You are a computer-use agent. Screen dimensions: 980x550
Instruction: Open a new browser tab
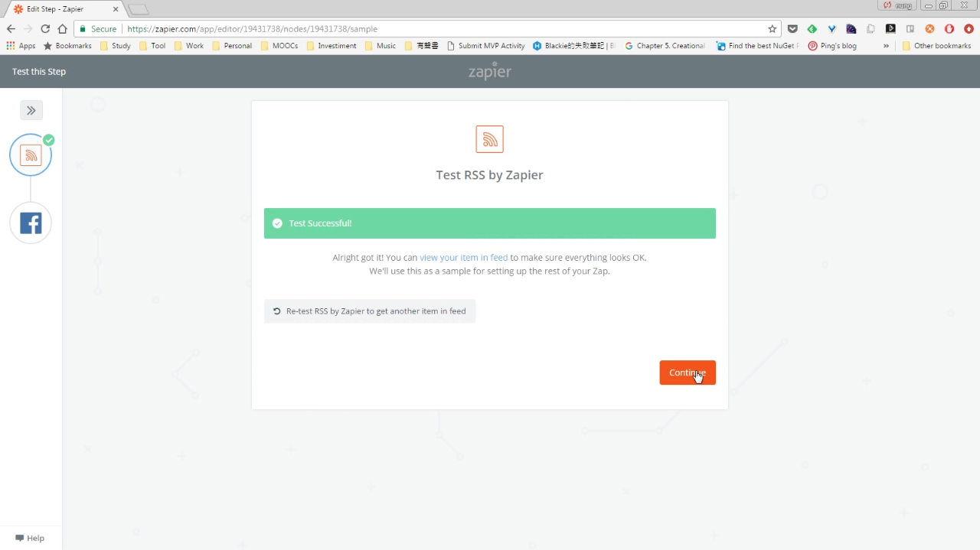click(138, 9)
